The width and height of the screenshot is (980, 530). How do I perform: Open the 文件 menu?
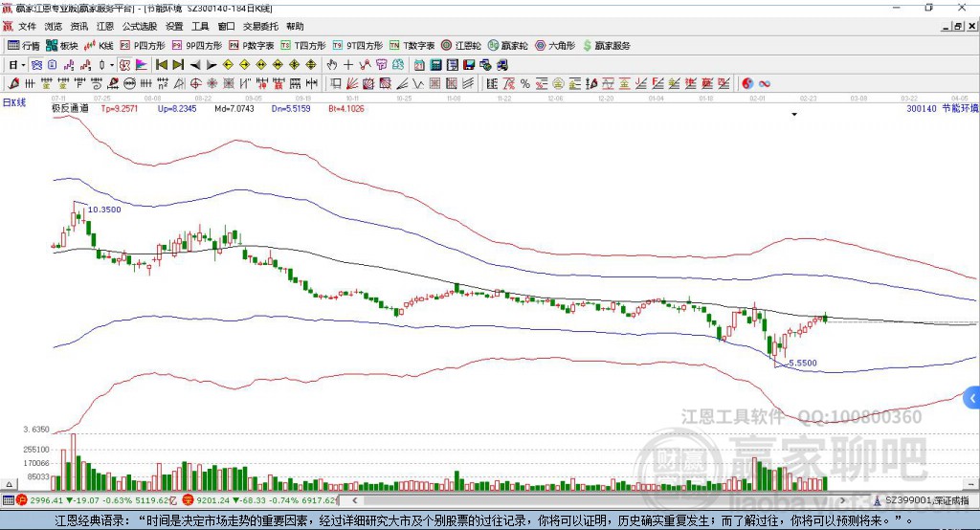click(28, 26)
